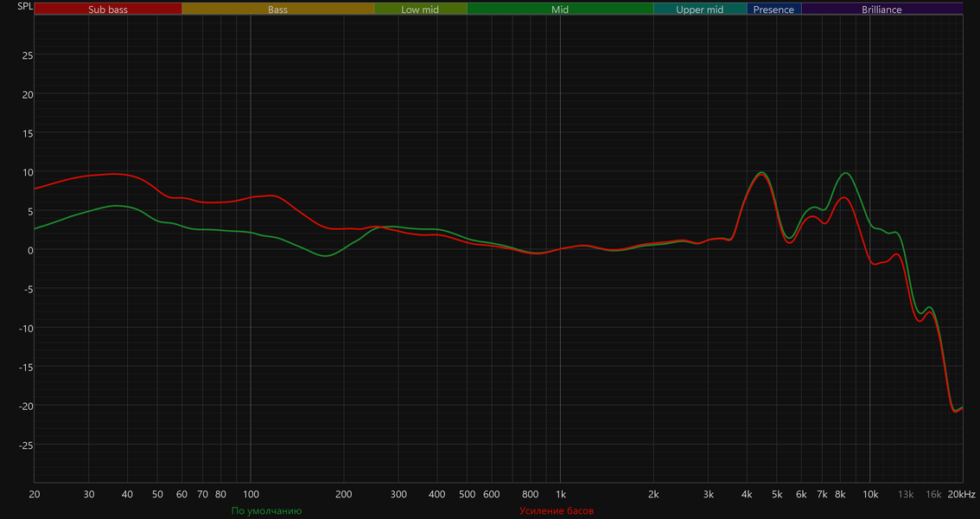The width and height of the screenshot is (980, 519).
Task: Select the Mid frequency band
Action: 560,10
